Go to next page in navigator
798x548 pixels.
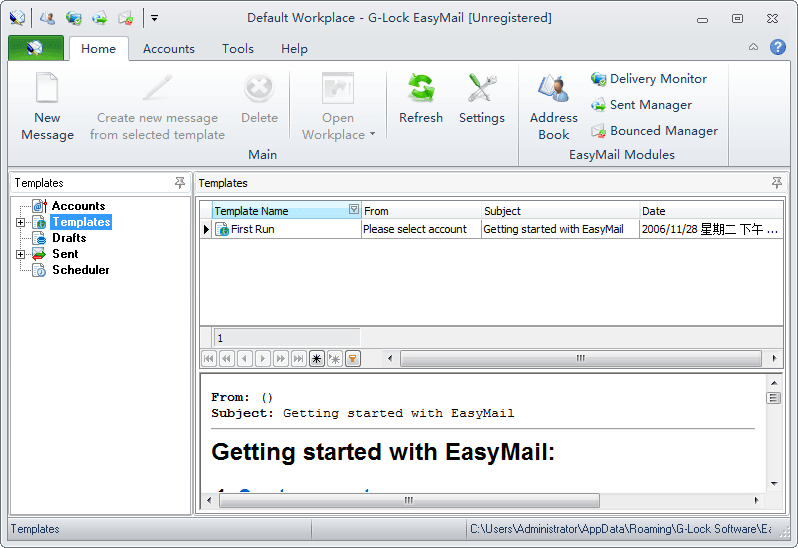pyautogui.click(x=280, y=359)
